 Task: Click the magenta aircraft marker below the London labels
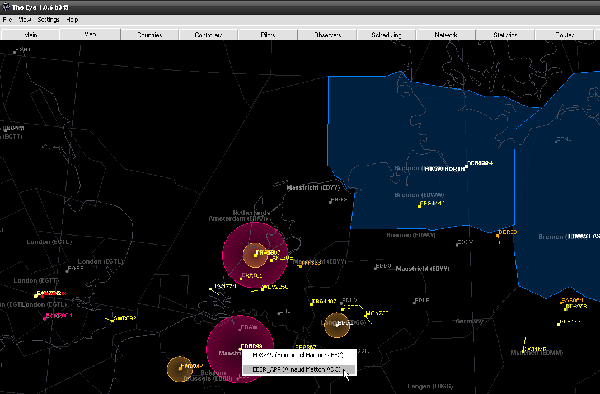click(45, 317)
